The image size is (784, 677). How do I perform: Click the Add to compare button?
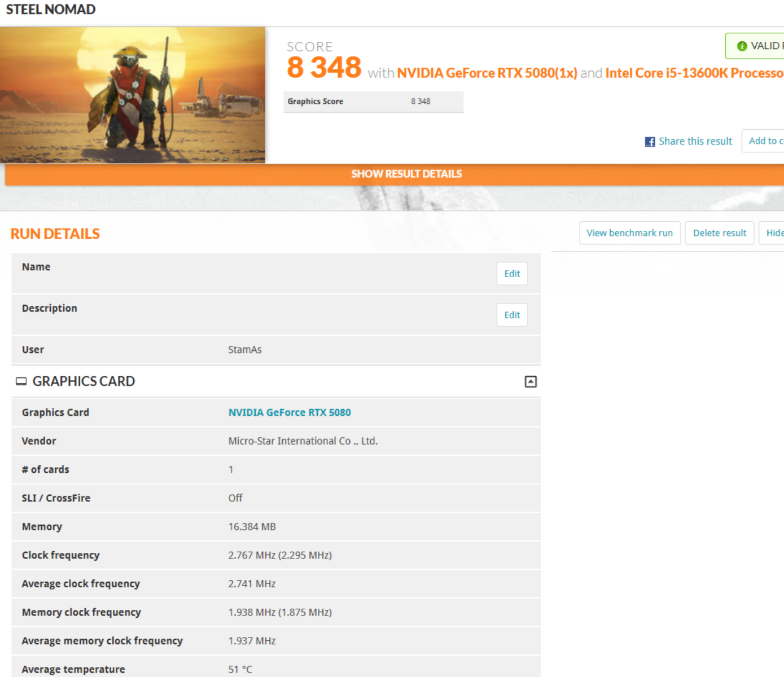pos(765,141)
